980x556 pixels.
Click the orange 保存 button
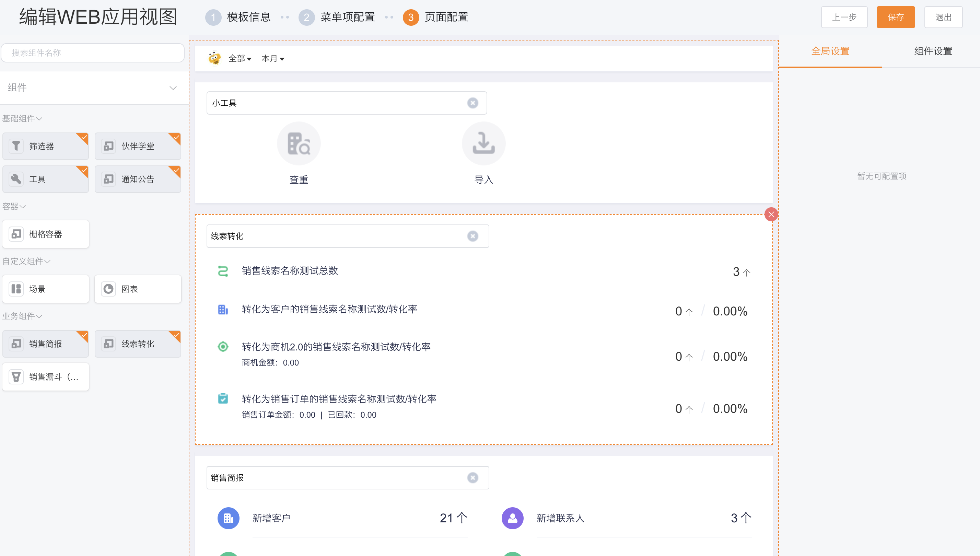point(895,17)
